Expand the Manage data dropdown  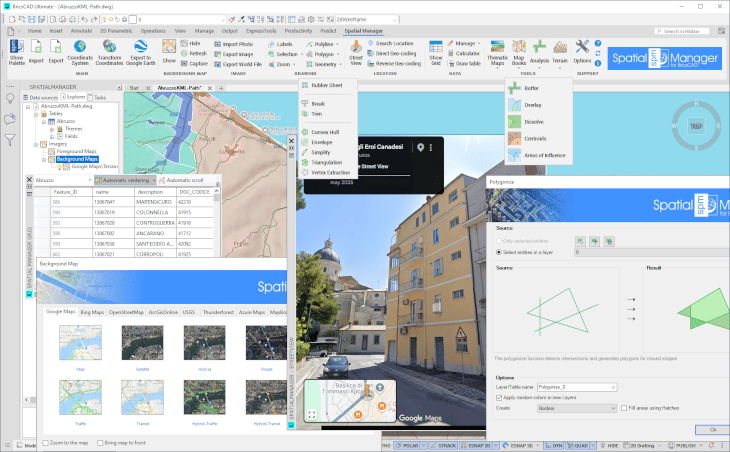point(479,43)
